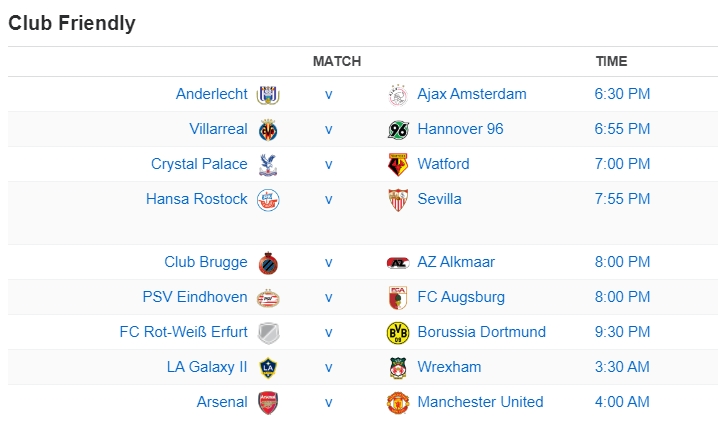Open the Hansa Rostock team link
The image size is (718, 434).
coord(197,199)
